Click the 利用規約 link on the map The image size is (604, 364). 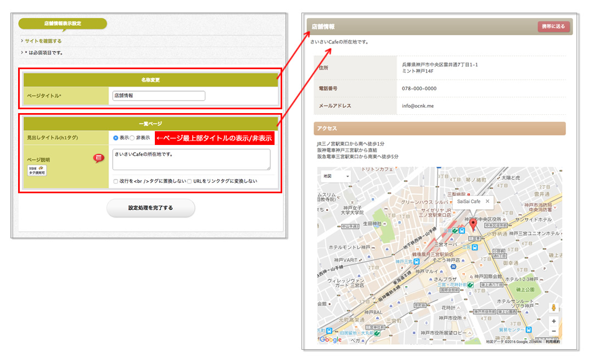[553, 341]
